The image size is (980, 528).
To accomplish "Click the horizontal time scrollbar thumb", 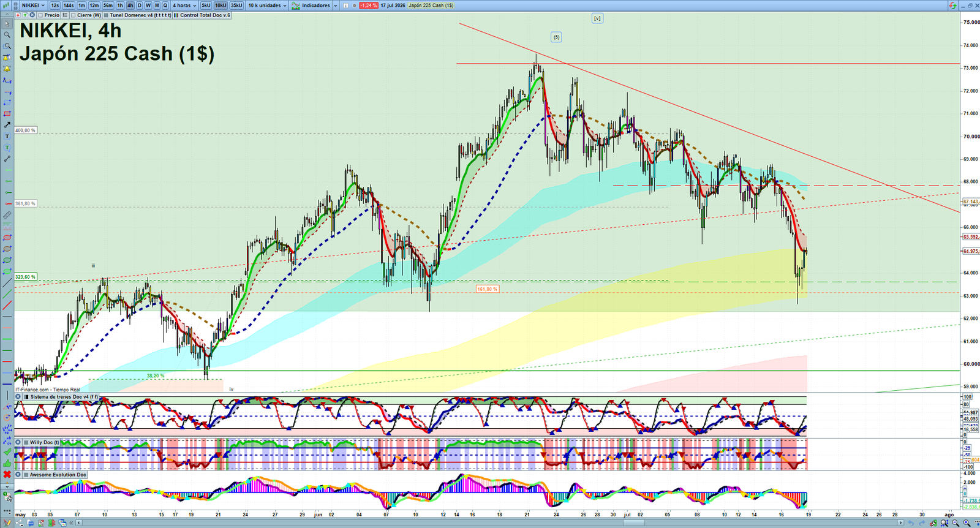I will click(x=634, y=522).
